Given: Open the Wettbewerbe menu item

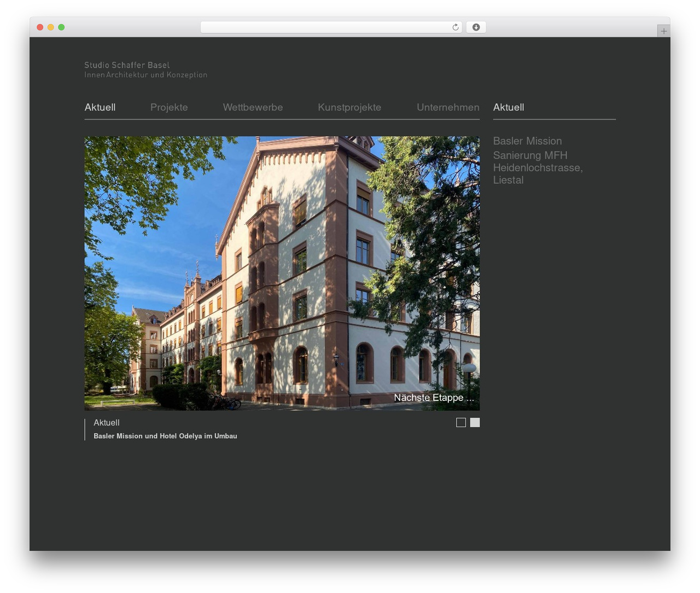Looking at the screenshot, I should (x=253, y=107).
